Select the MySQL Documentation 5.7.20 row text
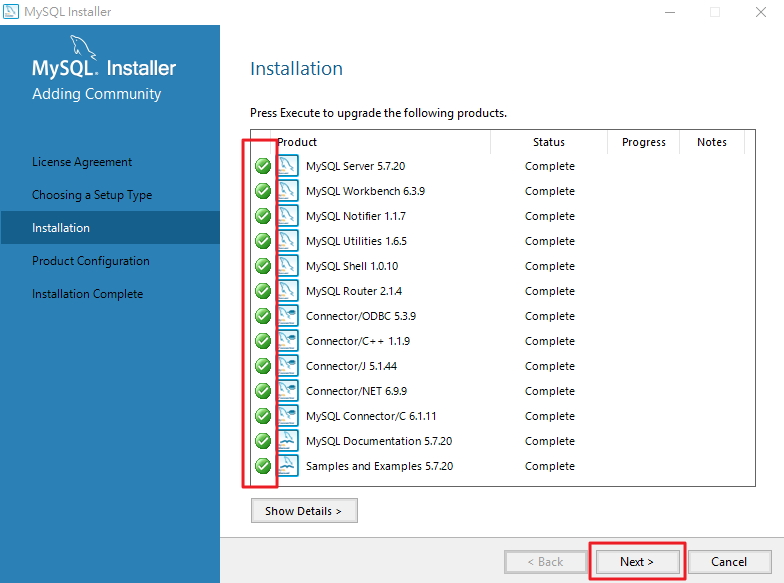 pyautogui.click(x=379, y=441)
